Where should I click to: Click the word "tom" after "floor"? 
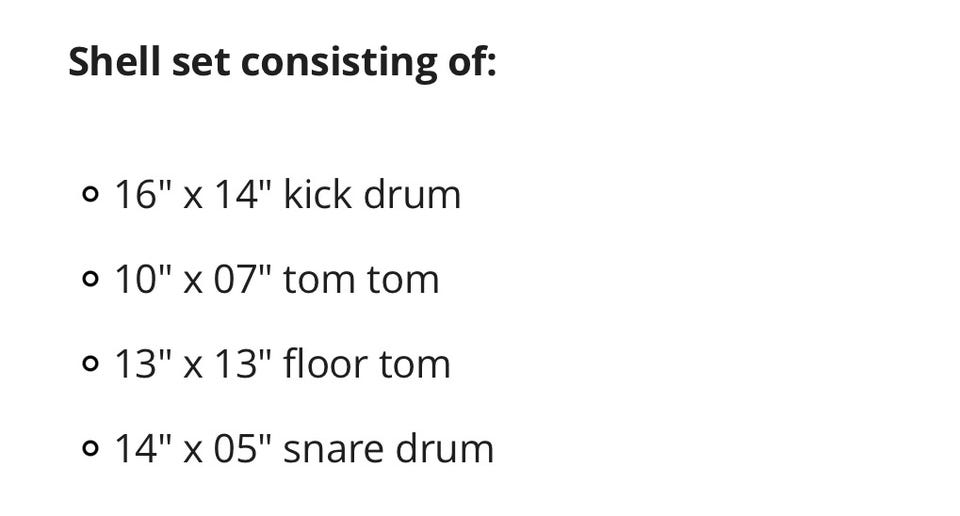(414, 365)
